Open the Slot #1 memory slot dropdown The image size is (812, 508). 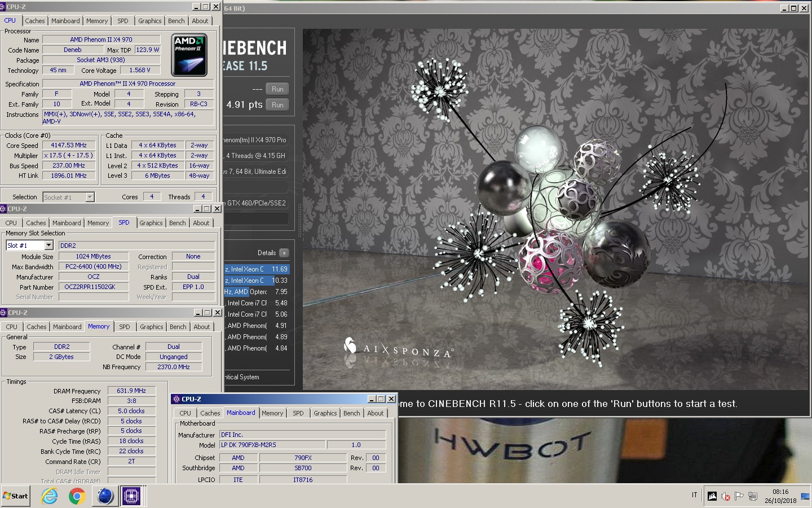pyautogui.click(x=48, y=246)
